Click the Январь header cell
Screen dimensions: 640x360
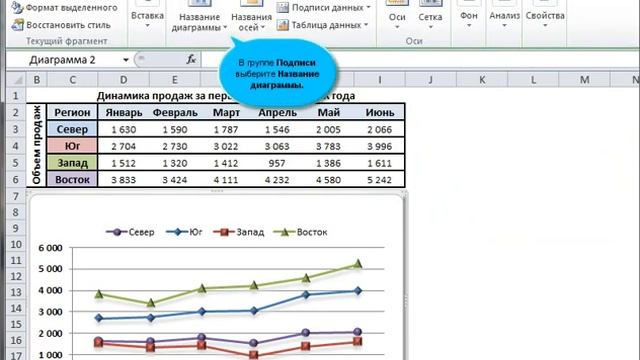point(124,112)
